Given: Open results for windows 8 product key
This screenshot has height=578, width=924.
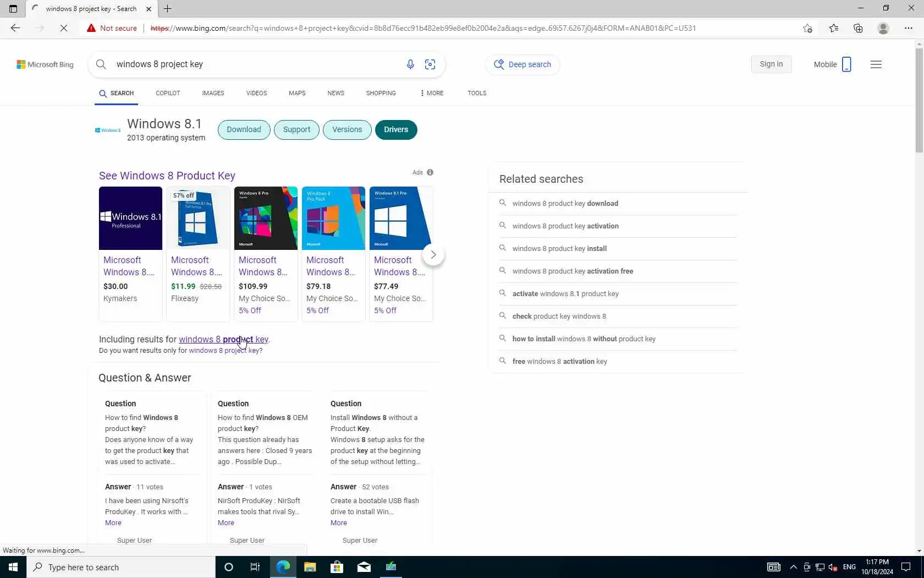Looking at the screenshot, I should pyautogui.click(x=223, y=340).
